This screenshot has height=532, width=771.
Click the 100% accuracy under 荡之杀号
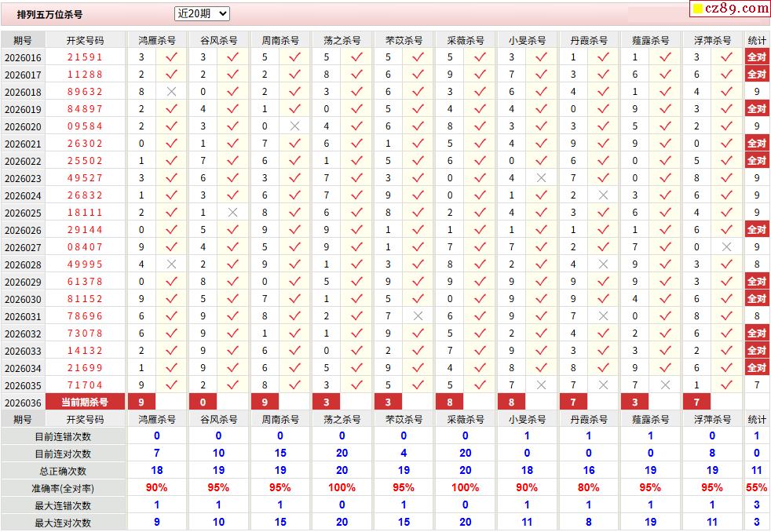tap(342, 488)
